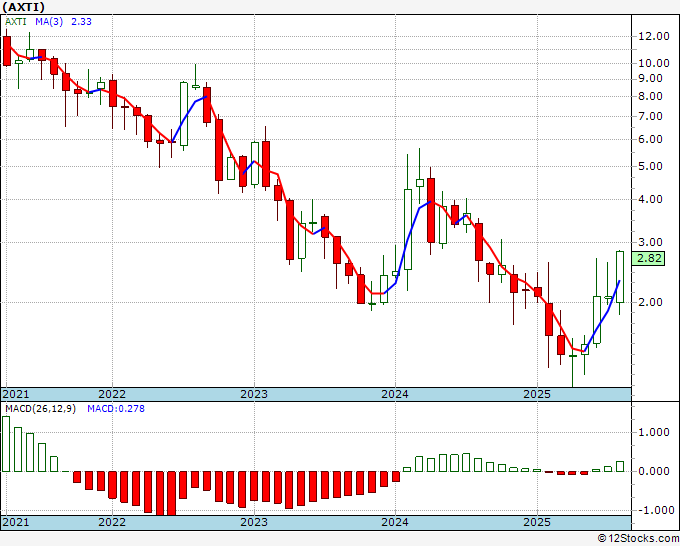The height and width of the screenshot is (546, 680).
Task: Click the last green MACD histogram bar
Action: (620, 467)
